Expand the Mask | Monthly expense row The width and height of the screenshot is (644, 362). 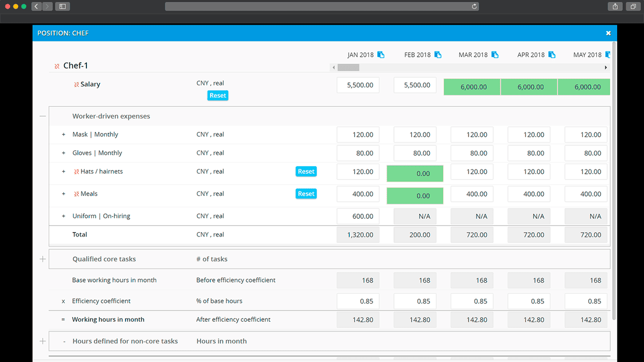click(x=63, y=135)
